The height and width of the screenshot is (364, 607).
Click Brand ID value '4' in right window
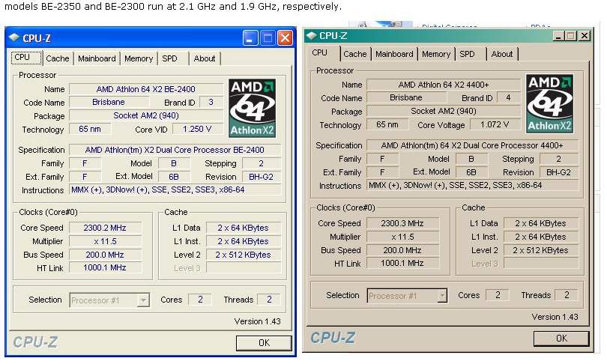(508, 97)
